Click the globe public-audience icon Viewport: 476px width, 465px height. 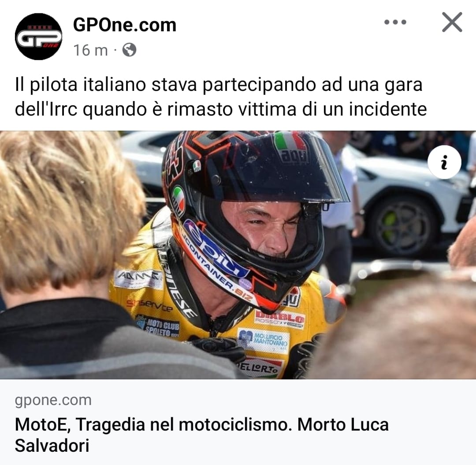coord(129,50)
